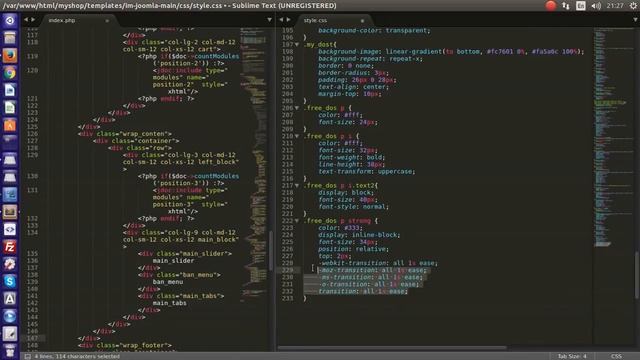Click unsaved dot on style.css tab
This screenshot has height=360, width=640.
[x=362, y=20]
